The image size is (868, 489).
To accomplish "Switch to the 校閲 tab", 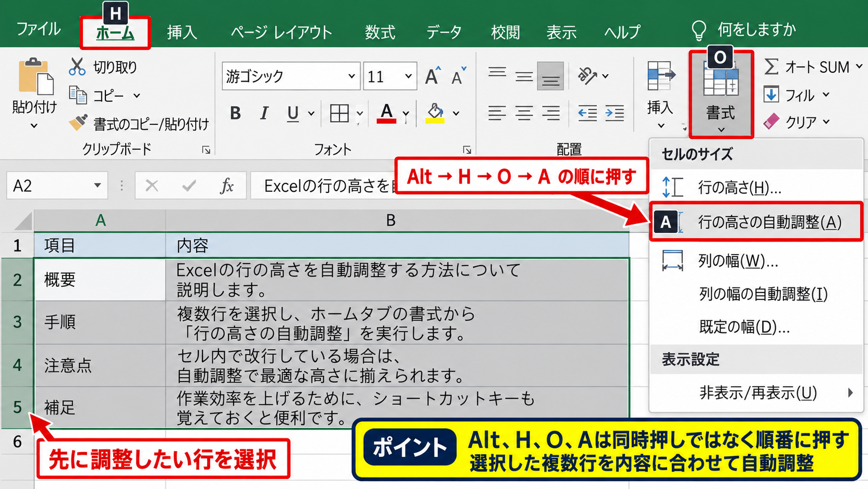I will pyautogui.click(x=505, y=32).
